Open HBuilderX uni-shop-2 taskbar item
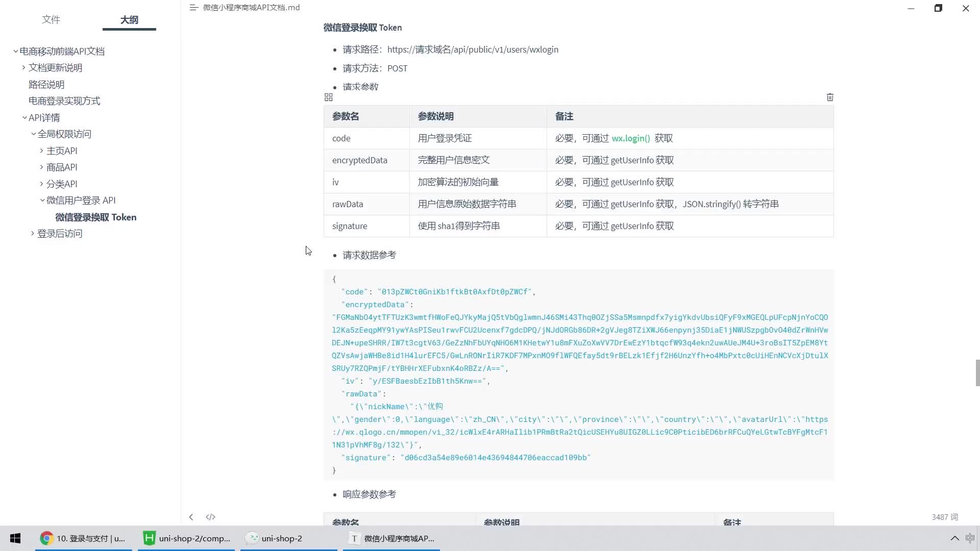The height and width of the screenshot is (551, 980). 186,538
